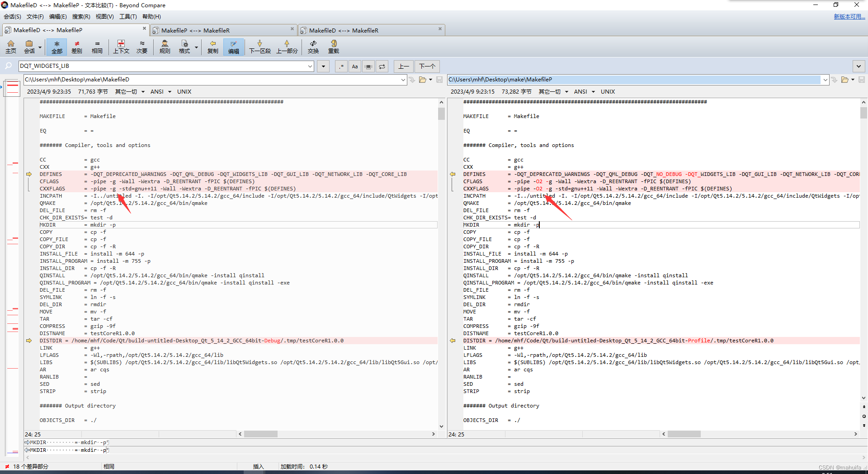868x474 pixels.
Task: Close the MakefileP <--> MakefileR tab
Action: 292,29
